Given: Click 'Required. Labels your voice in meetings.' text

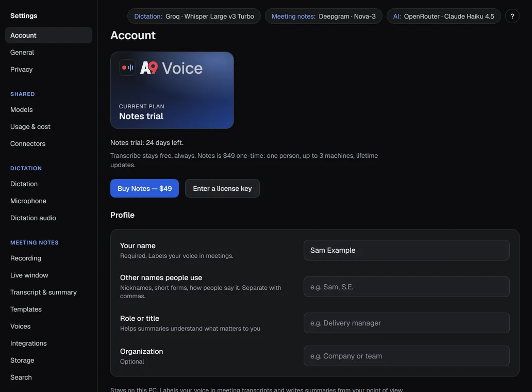Looking at the screenshot, I should click(x=177, y=256).
